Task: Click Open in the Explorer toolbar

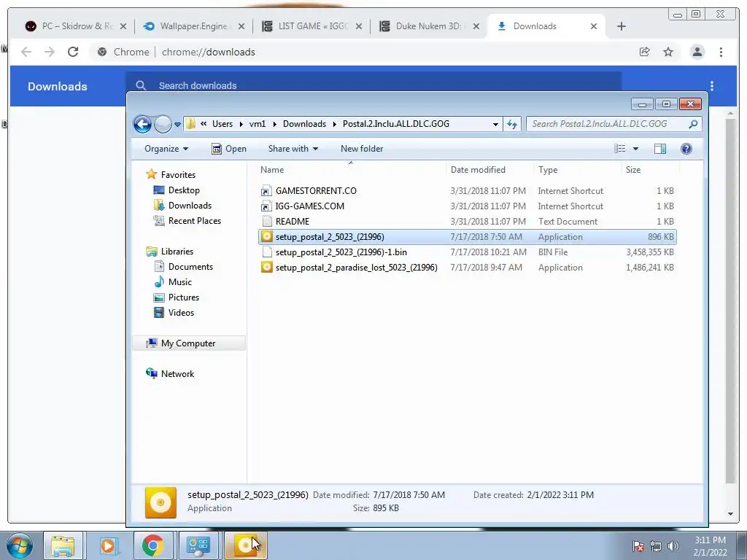Action: (229, 149)
